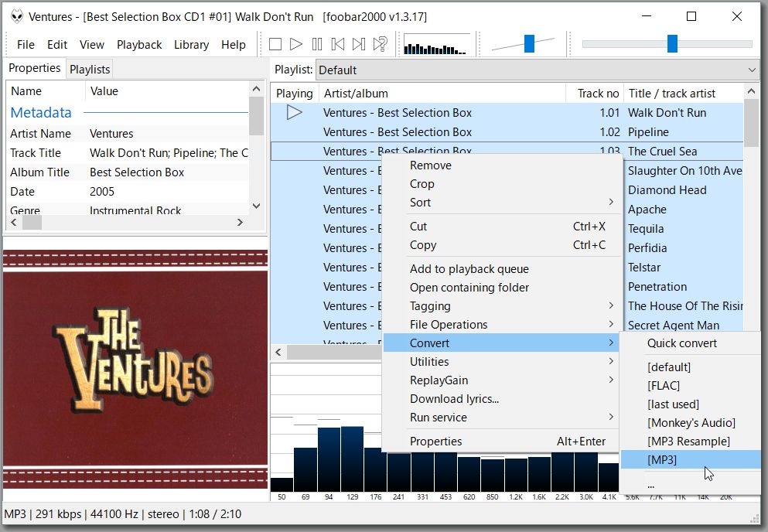Select the [MP3] convert preset
Viewport: 768px width, 532px height.
(x=691, y=460)
